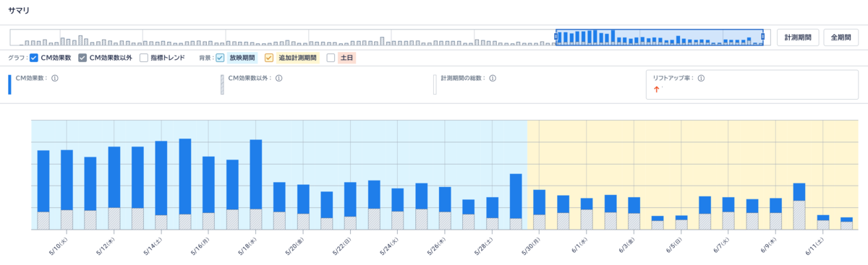
Task: Click the 全期間 button
Action: click(841, 37)
